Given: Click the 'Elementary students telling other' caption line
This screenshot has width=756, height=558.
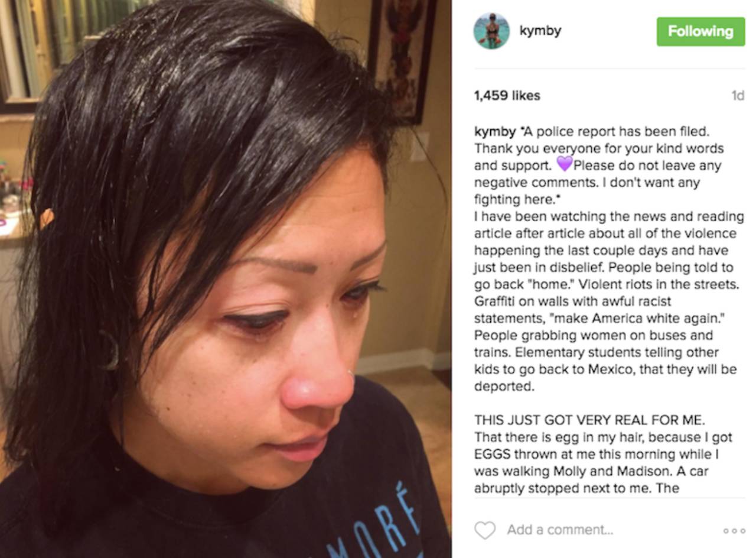Looking at the screenshot, I should pyautogui.click(x=596, y=352).
